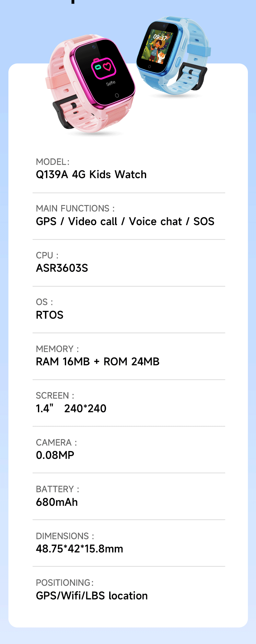This screenshot has height=644, width=256.
Task: Click the Q139A 4G Kids Watch model name
Action: tap(91, 175)
